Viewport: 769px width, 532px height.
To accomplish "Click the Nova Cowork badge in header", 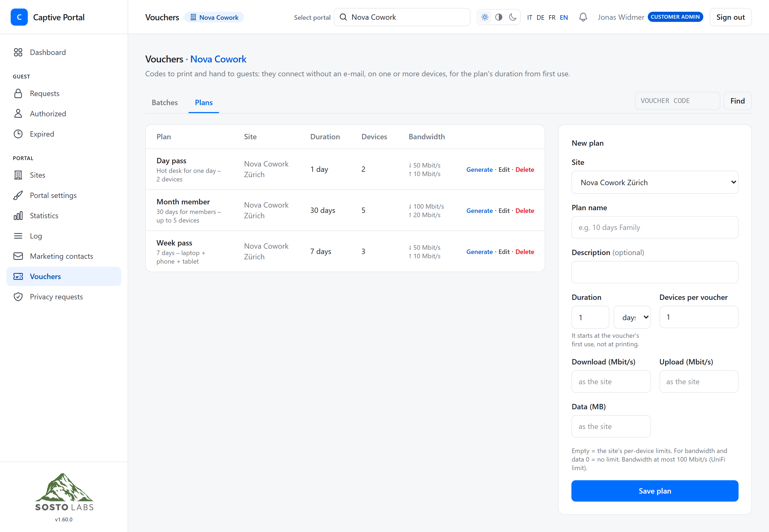I will coord(214,17).
